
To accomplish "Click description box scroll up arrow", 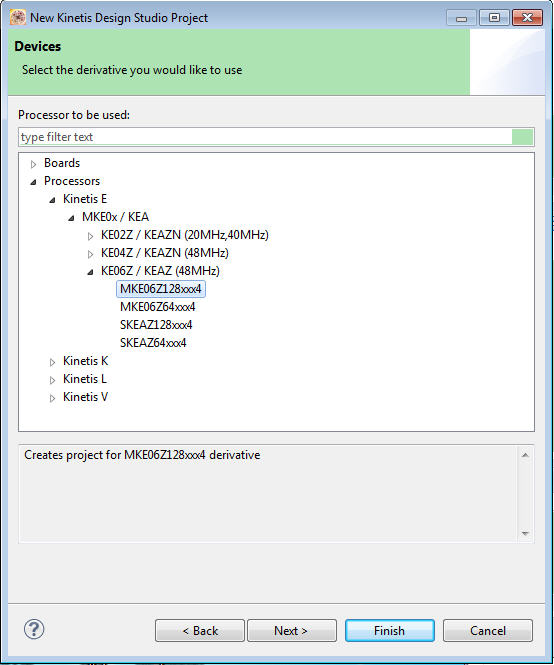I will coord(525,455).
